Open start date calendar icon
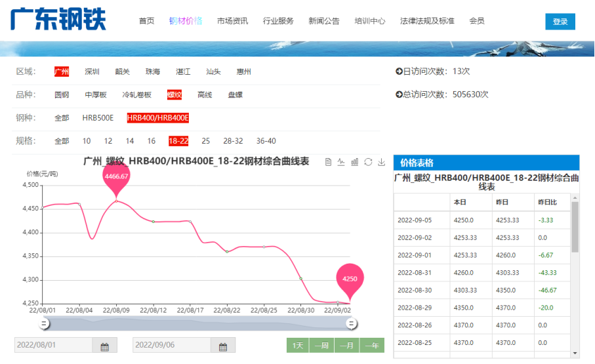 105,346
